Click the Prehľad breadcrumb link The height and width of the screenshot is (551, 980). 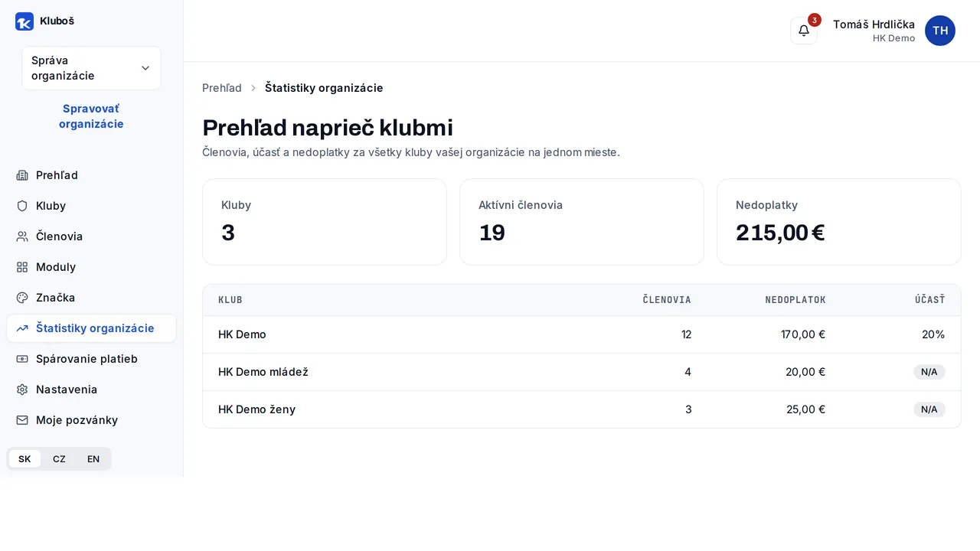click(x=222, y=88)
